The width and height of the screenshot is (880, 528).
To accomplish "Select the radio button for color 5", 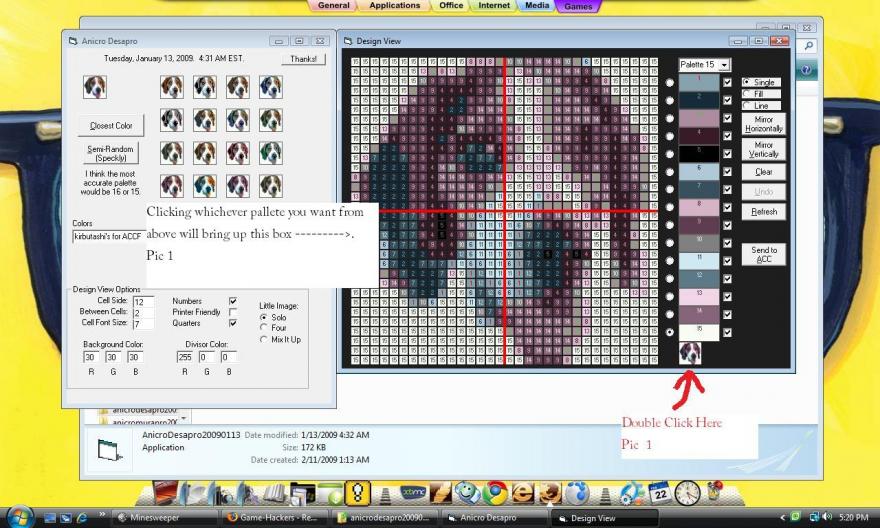I will click(x=670, y=154).
